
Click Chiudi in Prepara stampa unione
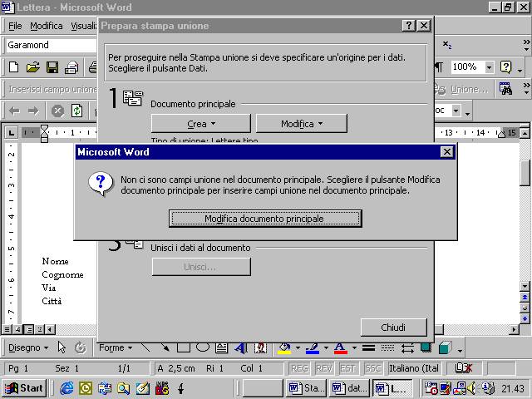(393, 328)
